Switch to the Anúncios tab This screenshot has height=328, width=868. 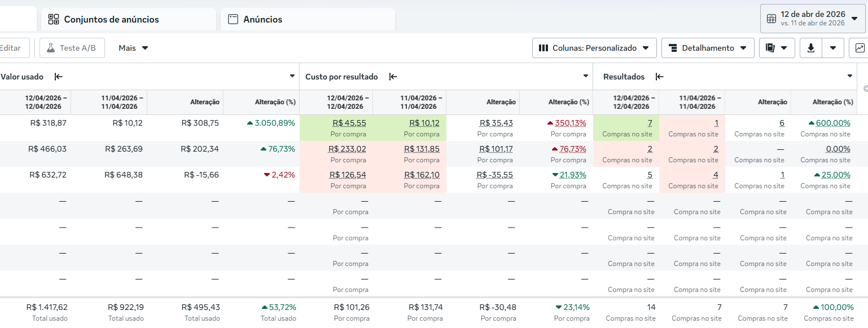tap(262, 19)
